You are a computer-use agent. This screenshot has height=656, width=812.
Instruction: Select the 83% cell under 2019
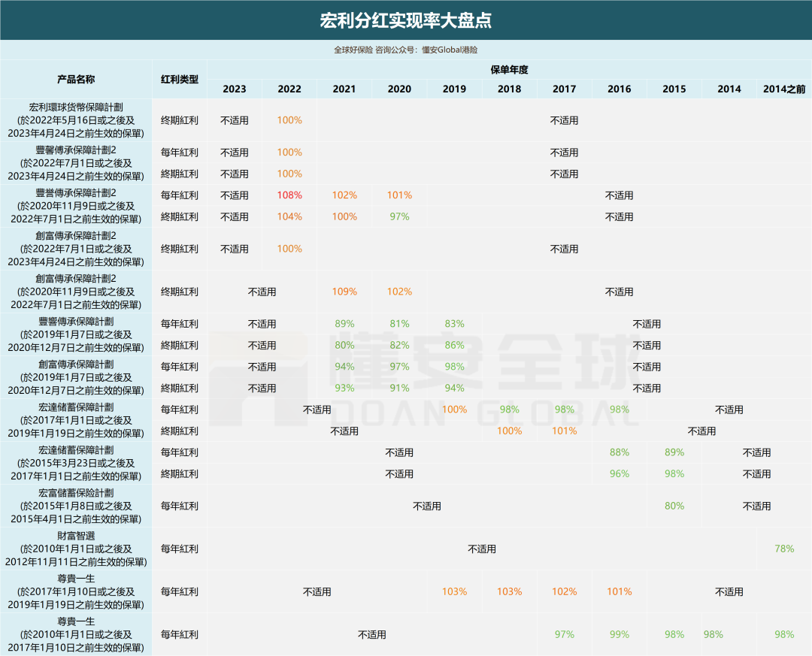[454, 324]
